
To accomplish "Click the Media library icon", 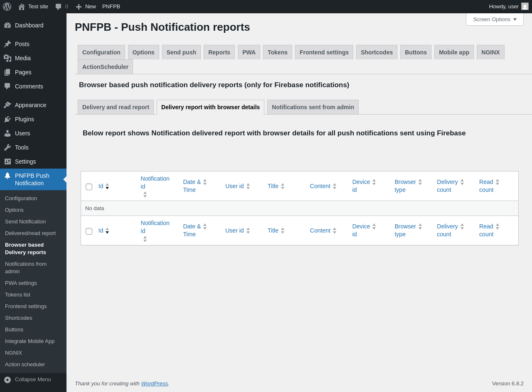I will point(7,58).
